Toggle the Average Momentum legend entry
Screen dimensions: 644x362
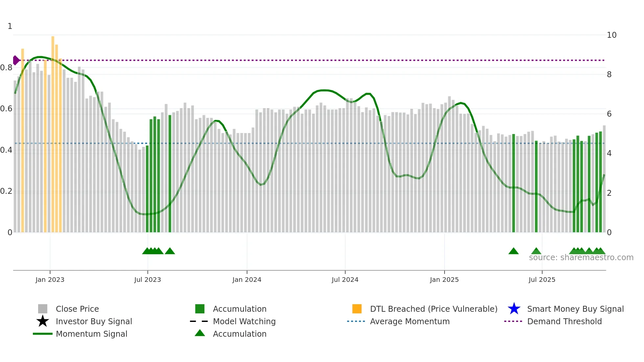coord(410,321)
